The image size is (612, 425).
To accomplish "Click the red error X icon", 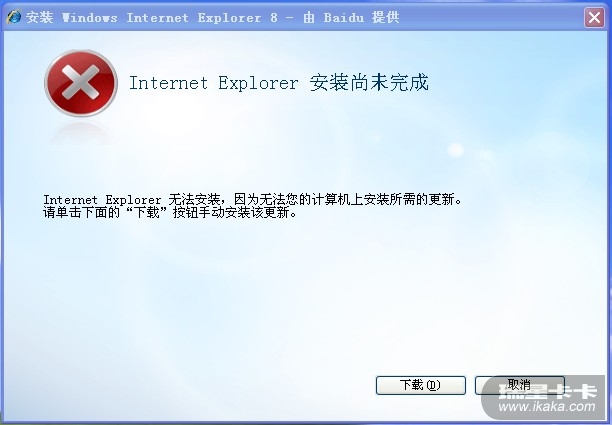I will tap(81, 83).
